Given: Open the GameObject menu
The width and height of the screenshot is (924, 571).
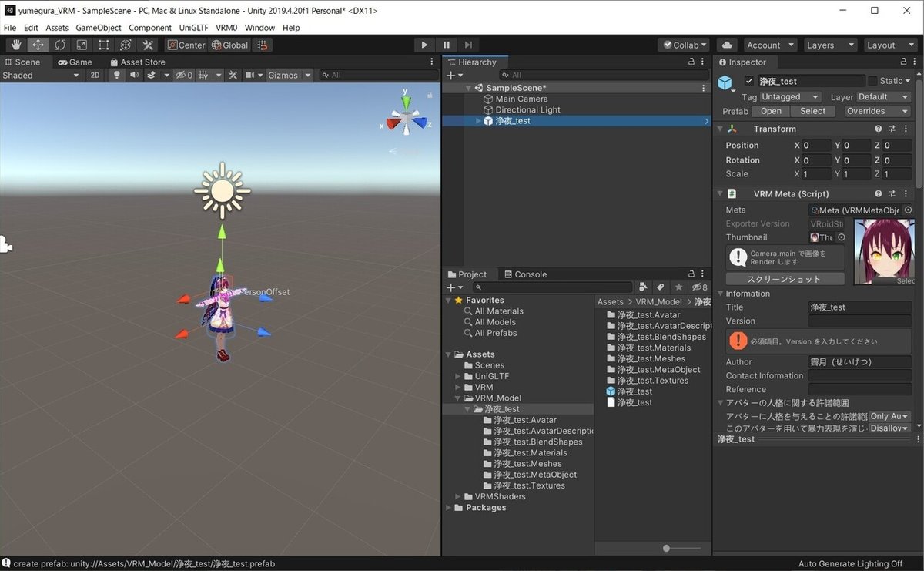Looking at the screenshot, I should [x=99, y=28].
